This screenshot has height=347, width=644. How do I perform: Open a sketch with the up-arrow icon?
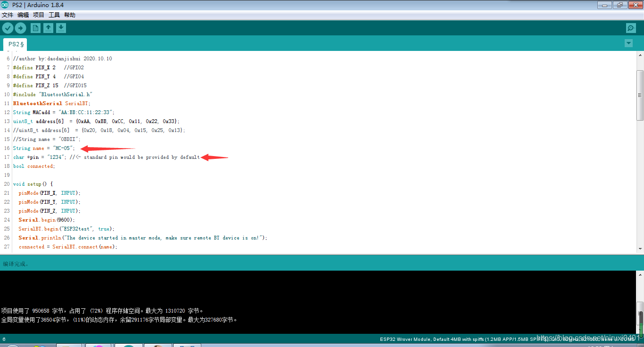click(48, 28)
